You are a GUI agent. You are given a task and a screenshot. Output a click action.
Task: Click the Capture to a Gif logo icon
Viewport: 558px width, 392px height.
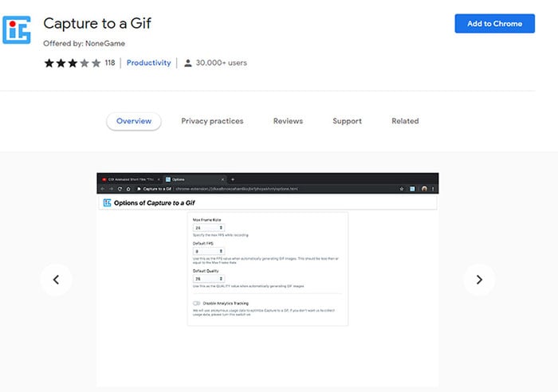coord(17,30)
